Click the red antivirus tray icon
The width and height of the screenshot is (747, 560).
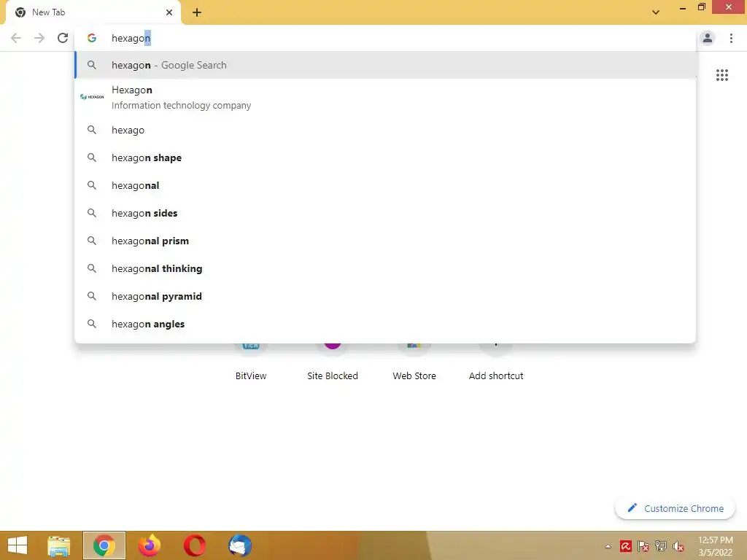pos(625,546)
